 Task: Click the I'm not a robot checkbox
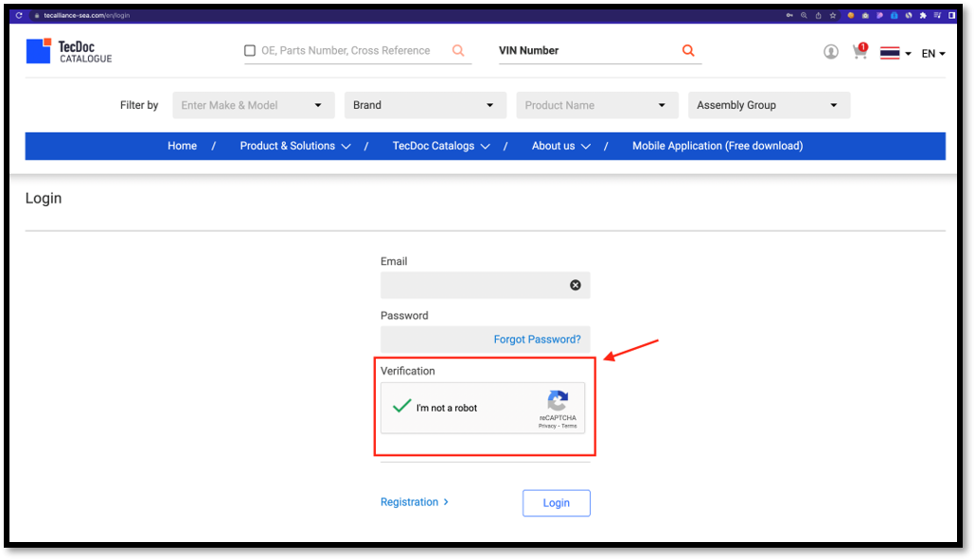(401, 407)
